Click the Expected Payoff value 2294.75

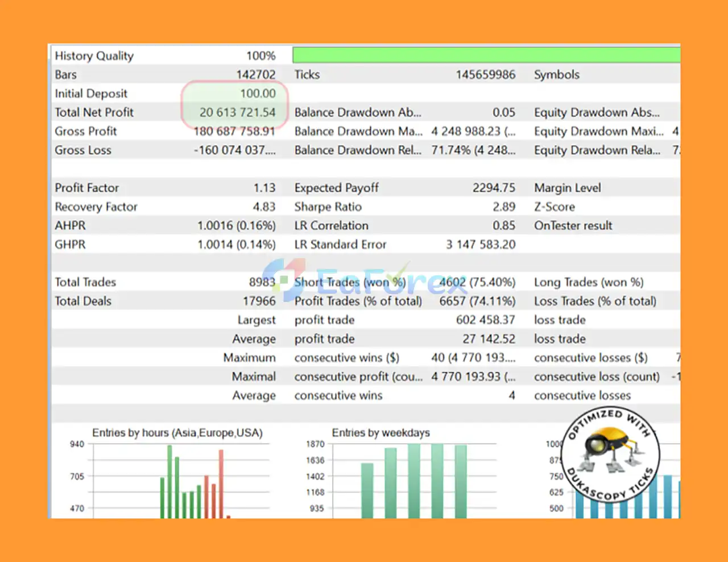[494, 188]
